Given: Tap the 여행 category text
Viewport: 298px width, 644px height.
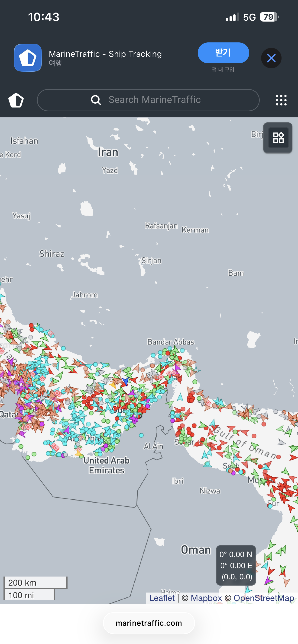Looking at the screenshot, I should [55, 63].
